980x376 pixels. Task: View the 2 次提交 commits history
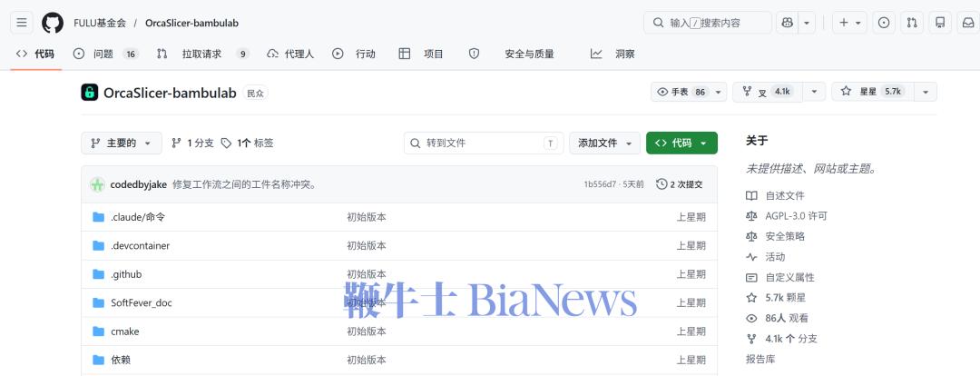click(680, 184)
